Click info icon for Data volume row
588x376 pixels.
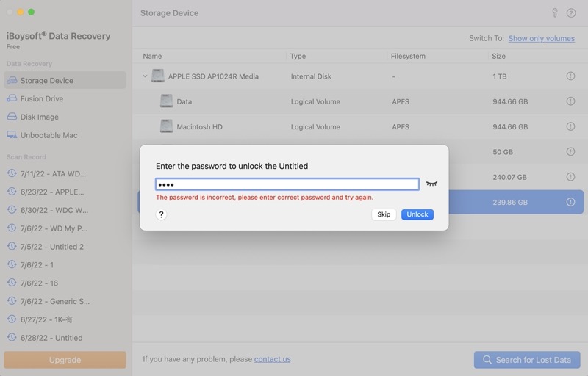tap(570, 102)
